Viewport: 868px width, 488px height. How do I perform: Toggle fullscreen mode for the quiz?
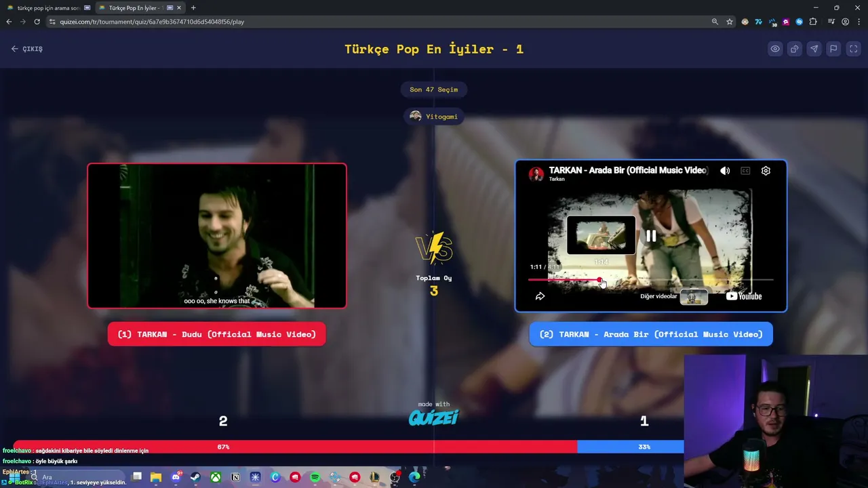854,49
